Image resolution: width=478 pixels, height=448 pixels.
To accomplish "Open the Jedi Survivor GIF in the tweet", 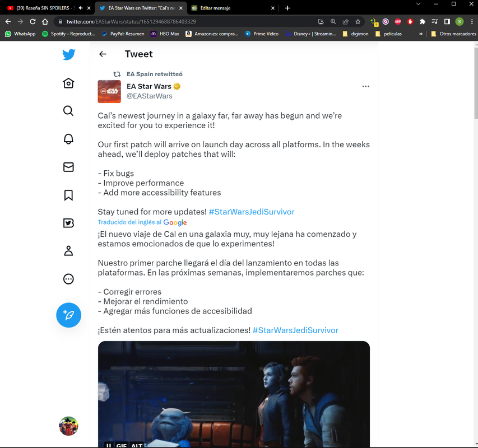I will pyautogui.click(x=234, y=394).
